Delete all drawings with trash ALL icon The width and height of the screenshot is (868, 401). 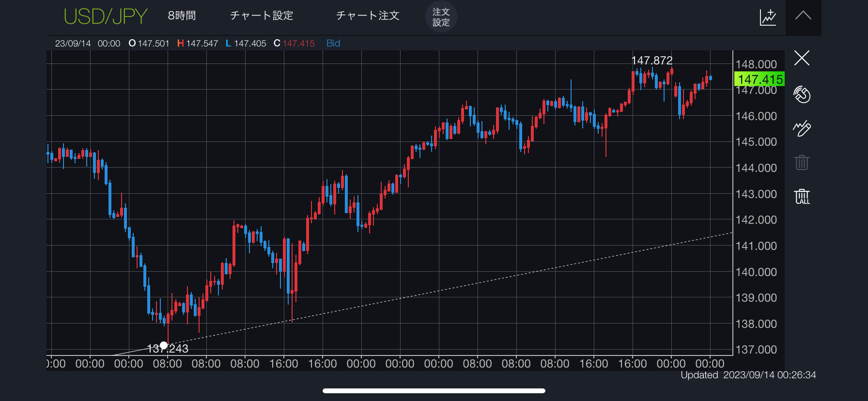(x=802, y=197)
